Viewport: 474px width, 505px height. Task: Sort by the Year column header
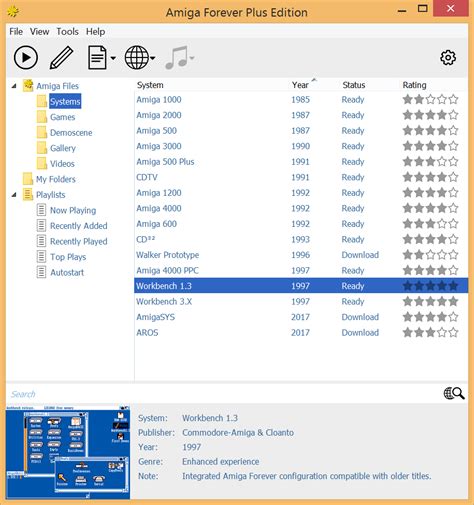[x=300, y=85]
